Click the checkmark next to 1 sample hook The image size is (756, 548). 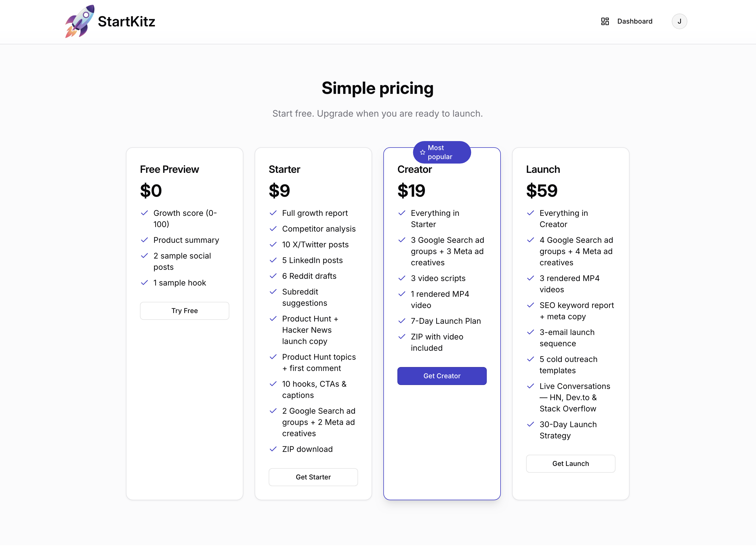145,282
